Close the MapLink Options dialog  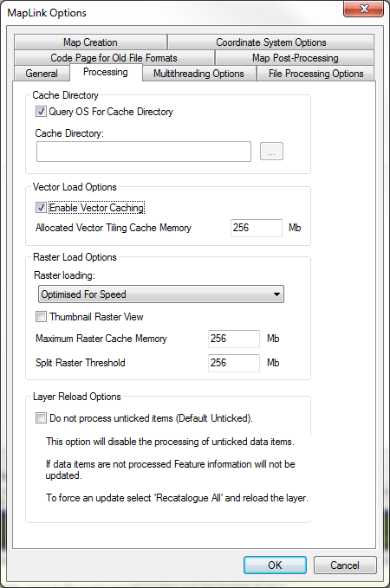click(x=363, y=9)
